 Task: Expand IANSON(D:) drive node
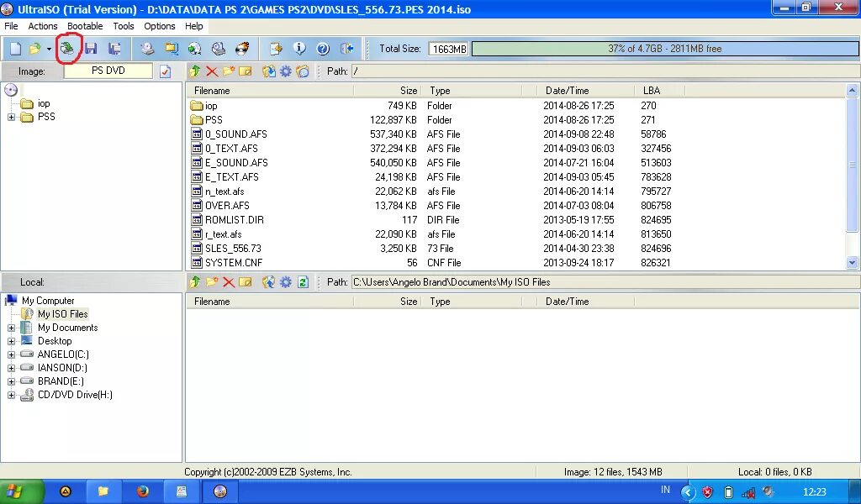coord(11,368)
